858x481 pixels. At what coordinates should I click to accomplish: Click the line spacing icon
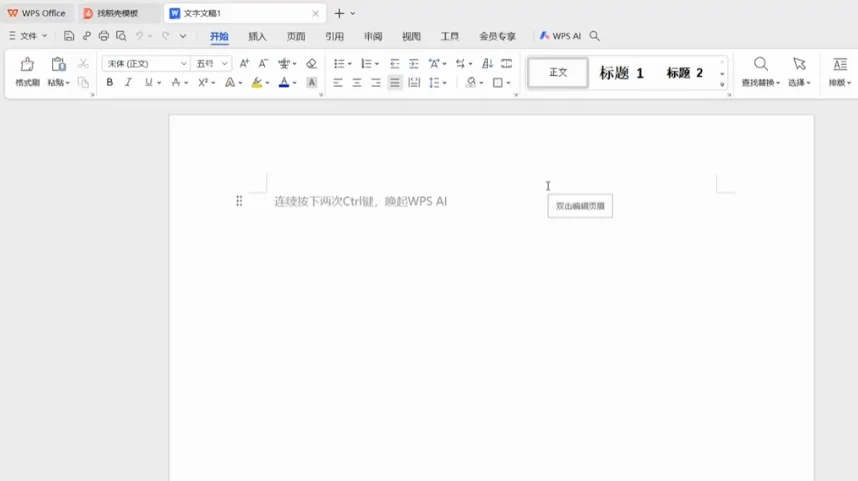pyautogui.click(x=434, y=83)
